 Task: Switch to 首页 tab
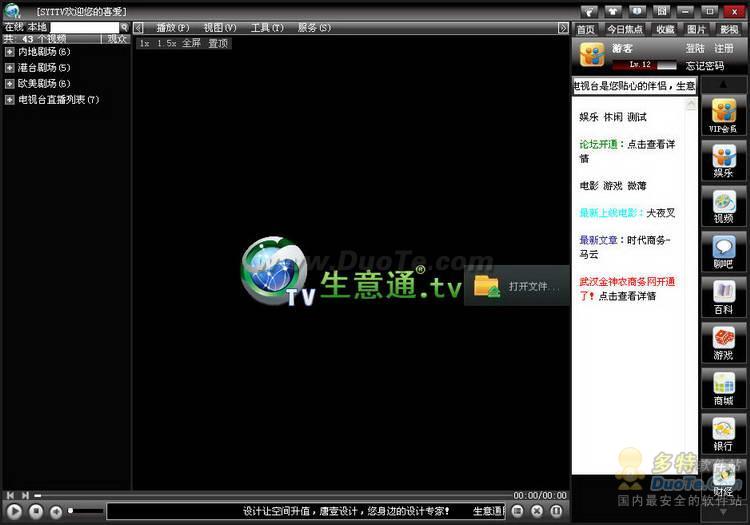[x=586, y=30]
